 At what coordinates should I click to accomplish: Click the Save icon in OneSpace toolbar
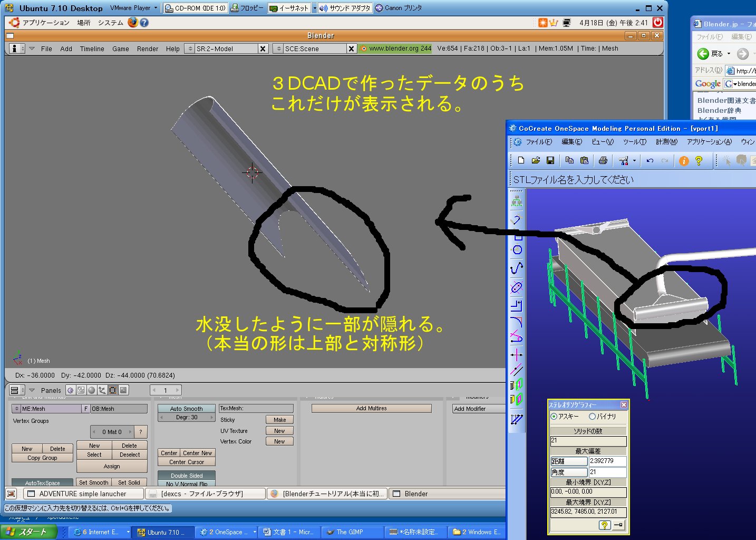pyautogui.click(x=550, y=160)
